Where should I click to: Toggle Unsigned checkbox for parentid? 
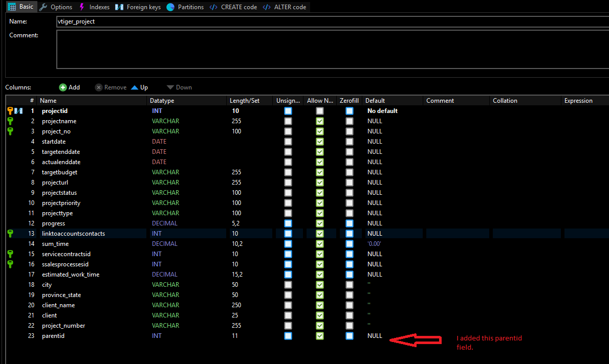pyautogui.click(x=288, y=336)
